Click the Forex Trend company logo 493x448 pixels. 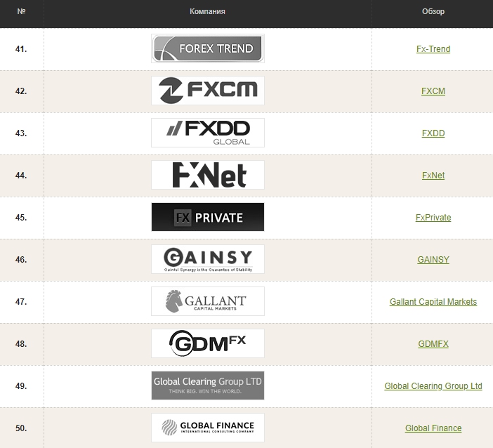(207, 49)
